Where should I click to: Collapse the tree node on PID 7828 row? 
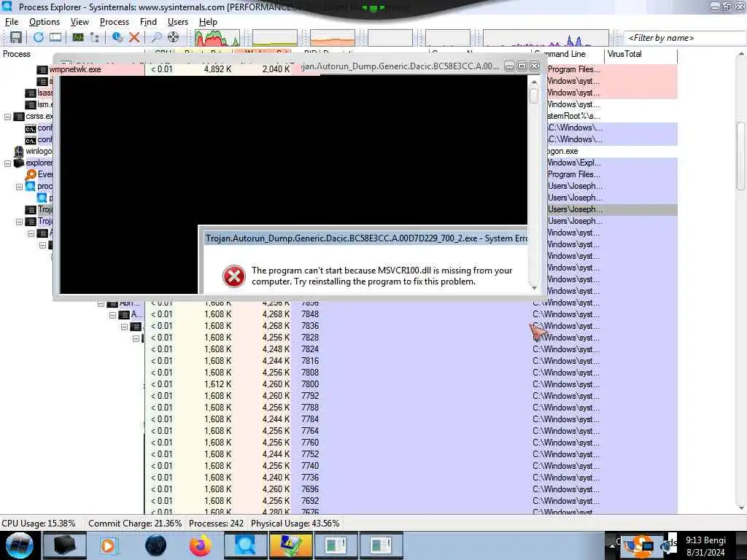coord(136,338)
